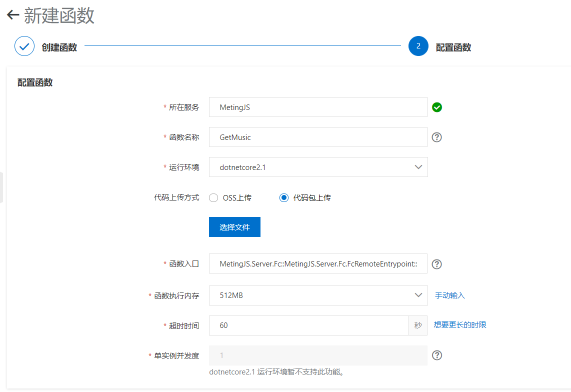Viewport: 571px width, 392px height.
Task: Select the 代码包上传 radio button
Action: click(283, 197)
